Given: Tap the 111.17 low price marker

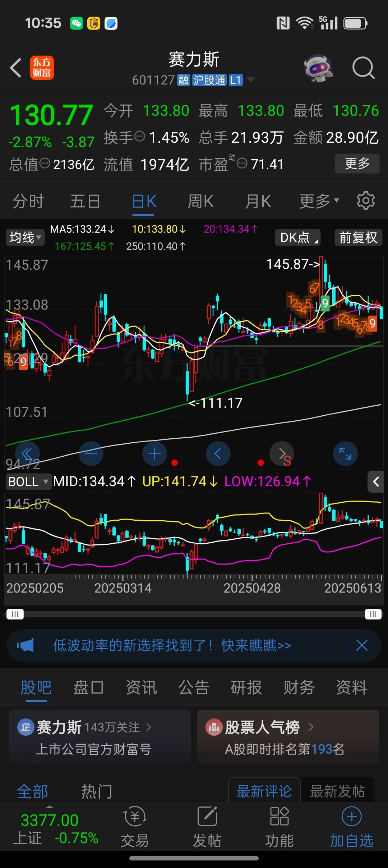Looking at the screenshot, I should coord(216,403).
